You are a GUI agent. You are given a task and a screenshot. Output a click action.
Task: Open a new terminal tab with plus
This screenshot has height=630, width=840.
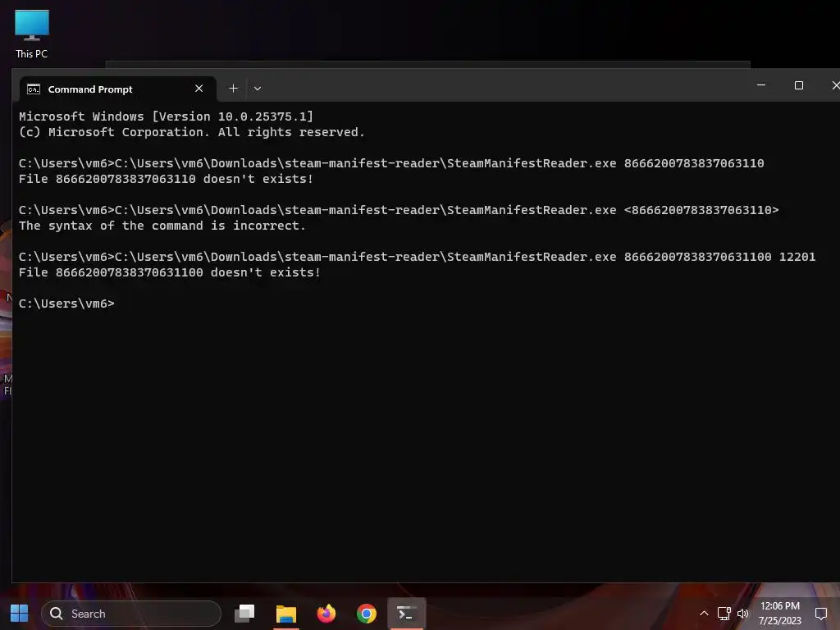234,89
